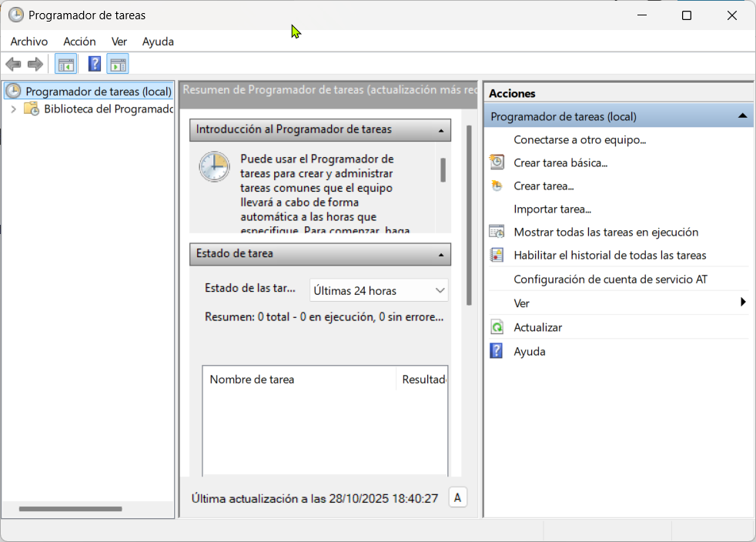Click the Back arrow toolbar icon
Viewport: 756px width, 542px height.
(13, 64)
